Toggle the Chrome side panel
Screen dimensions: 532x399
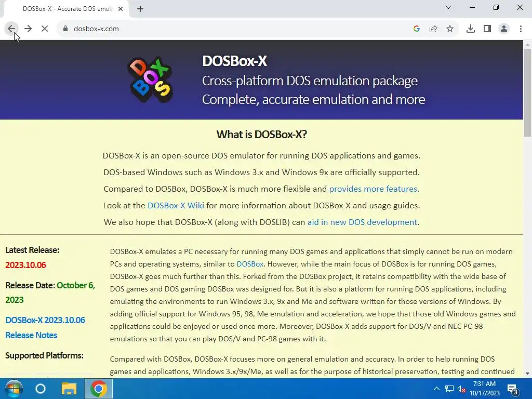(x=487, y=29)
